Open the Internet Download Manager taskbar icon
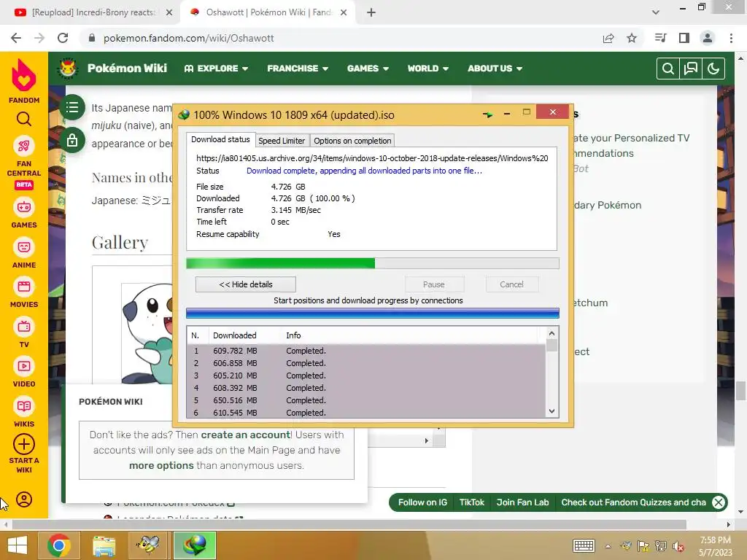 195,545
